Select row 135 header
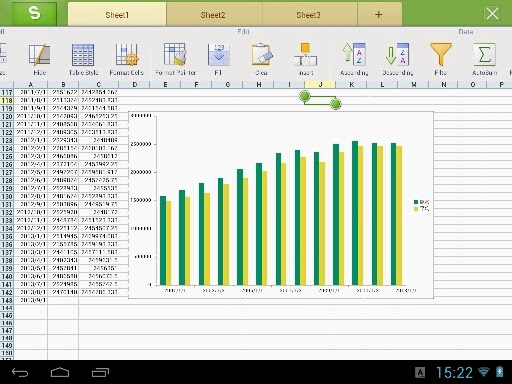 [7, 236]
